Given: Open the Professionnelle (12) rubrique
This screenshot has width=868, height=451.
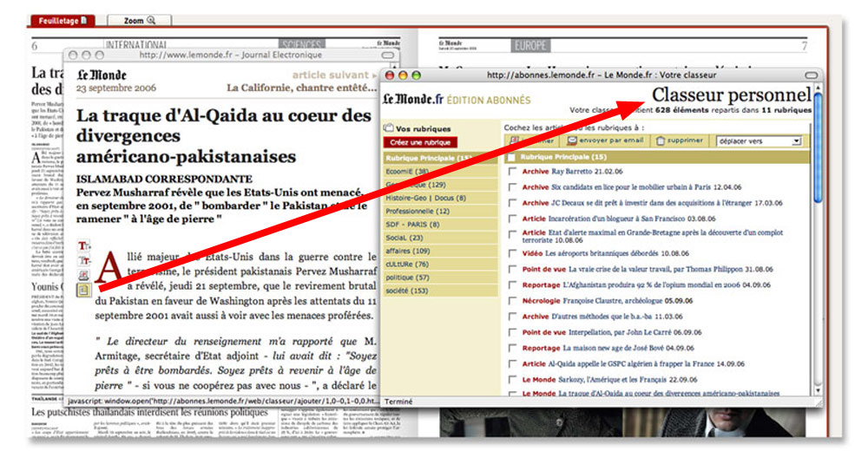Looking at the screenshot, I should click(440, 212).
